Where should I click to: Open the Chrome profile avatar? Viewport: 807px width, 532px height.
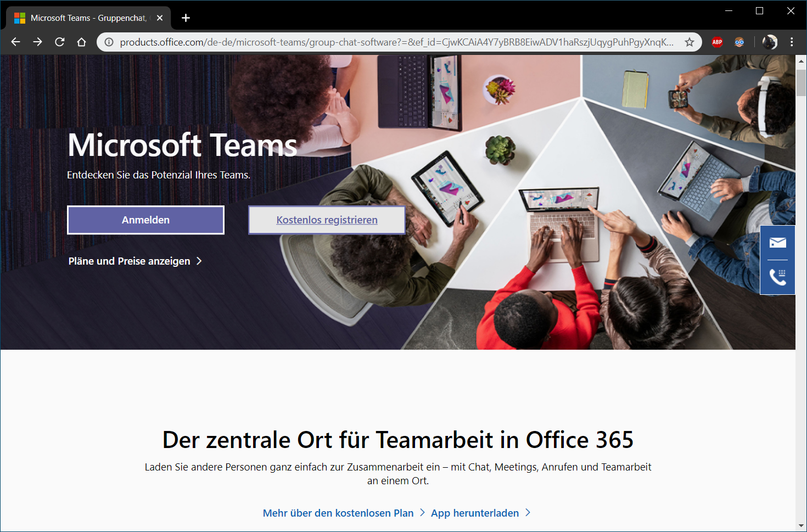(x=770, y=42)
